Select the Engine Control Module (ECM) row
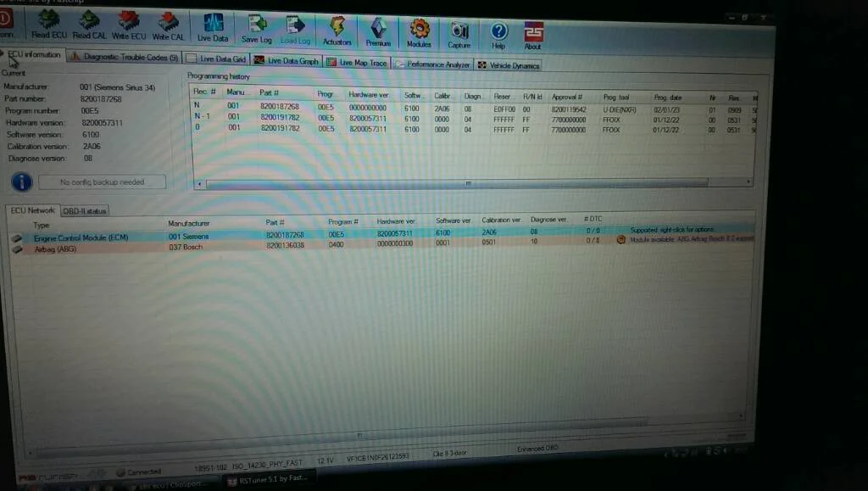The width and height of the screenshot is (868, 491). coord(382,235)
